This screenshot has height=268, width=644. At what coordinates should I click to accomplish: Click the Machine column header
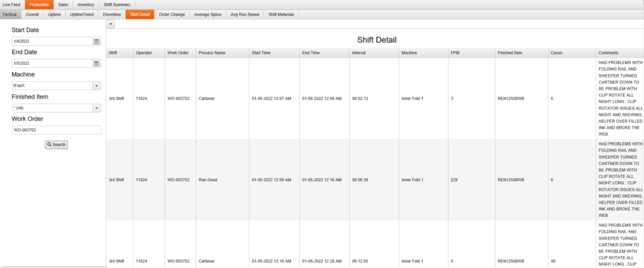tap(423, 53)
